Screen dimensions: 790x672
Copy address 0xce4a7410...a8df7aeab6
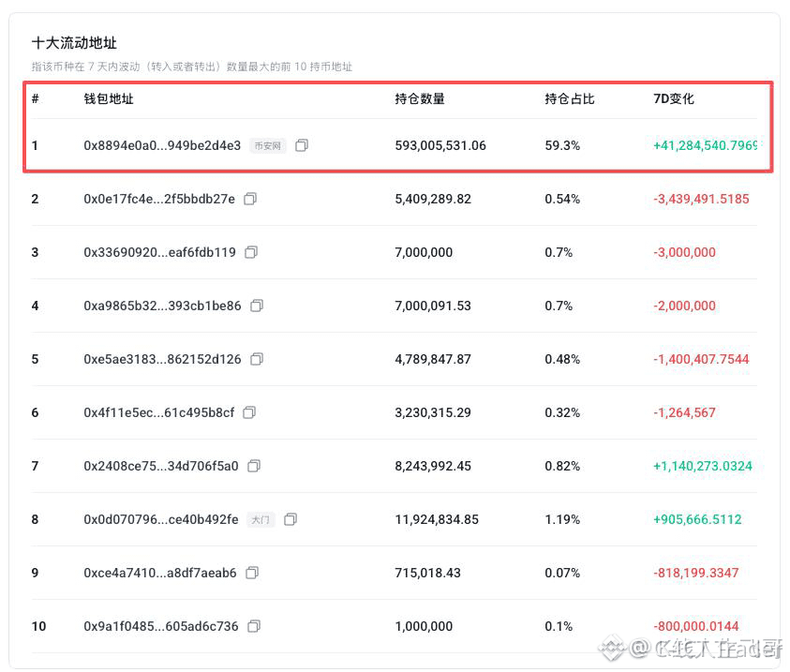pyautogui.click(x=252, y=573)
